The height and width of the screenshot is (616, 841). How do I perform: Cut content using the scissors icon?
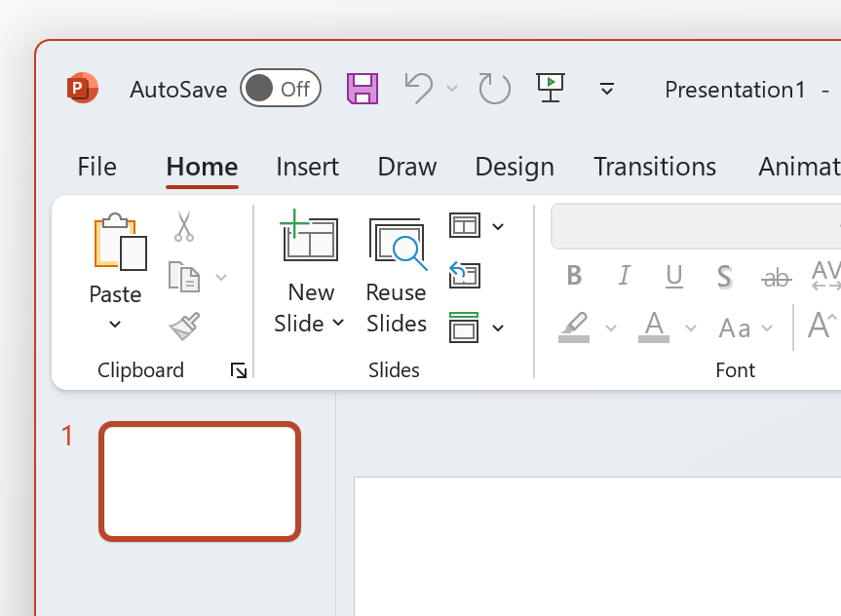[184, 226]
